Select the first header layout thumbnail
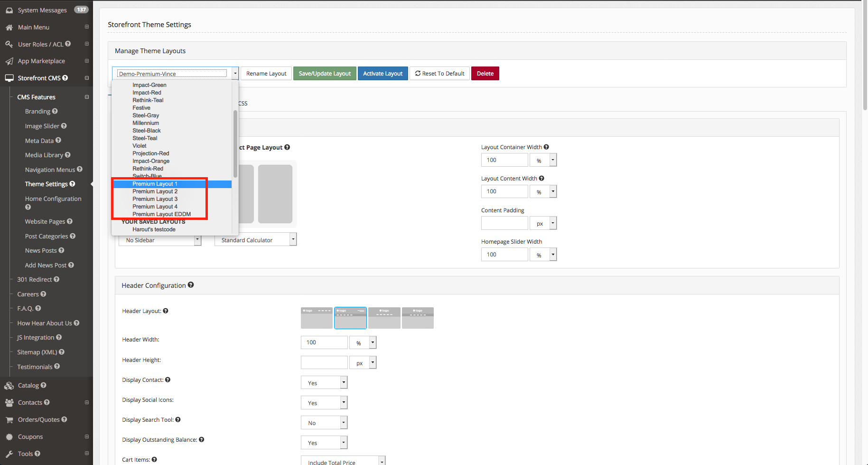This screenshot has width=868, height=465. [x=317, y=318]
